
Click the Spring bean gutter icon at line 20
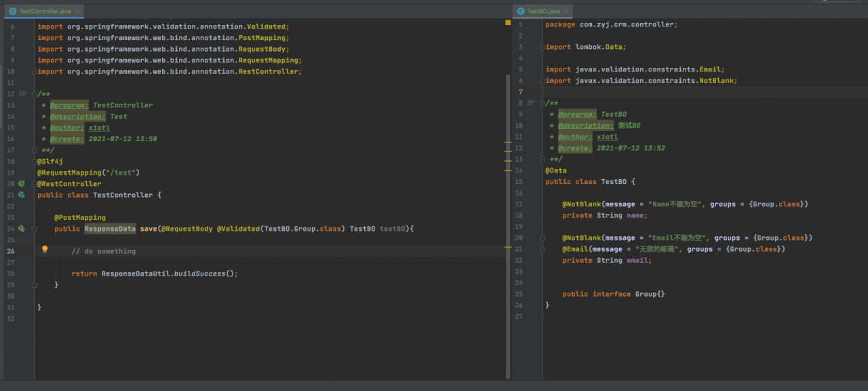(22, 183)
